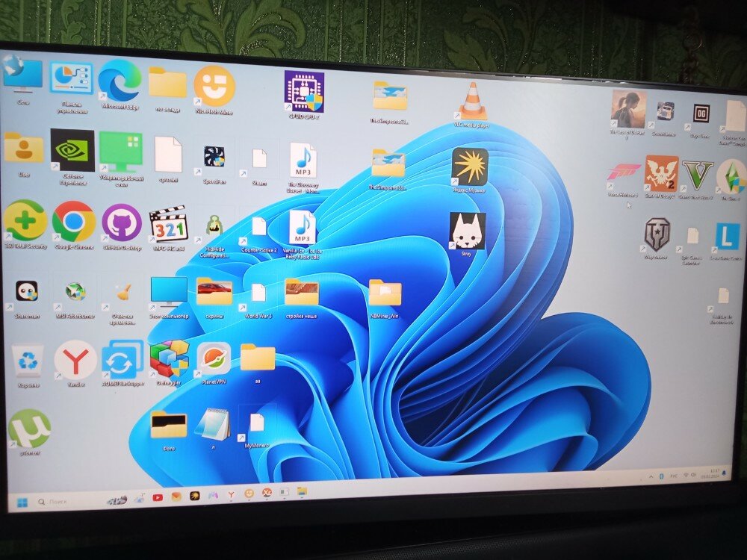Viewport: 747px width, 560px height.
Task: Open network and volume quick settings
Action: click(689, 474)
